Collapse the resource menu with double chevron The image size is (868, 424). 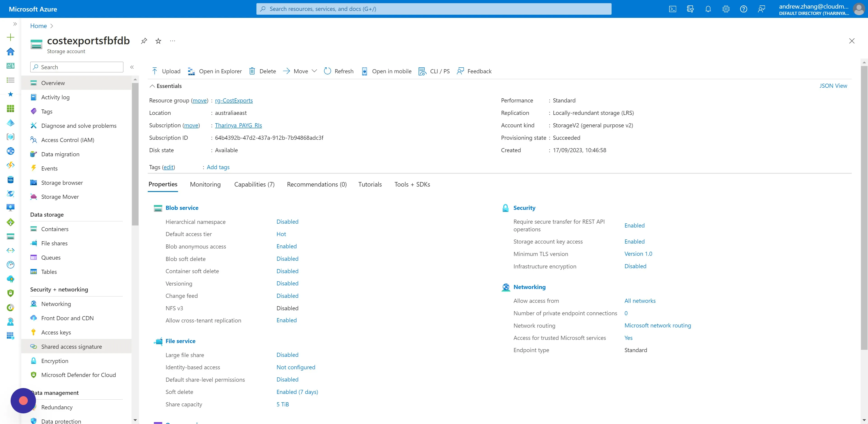pyautogui.click(x=132, y=67)
